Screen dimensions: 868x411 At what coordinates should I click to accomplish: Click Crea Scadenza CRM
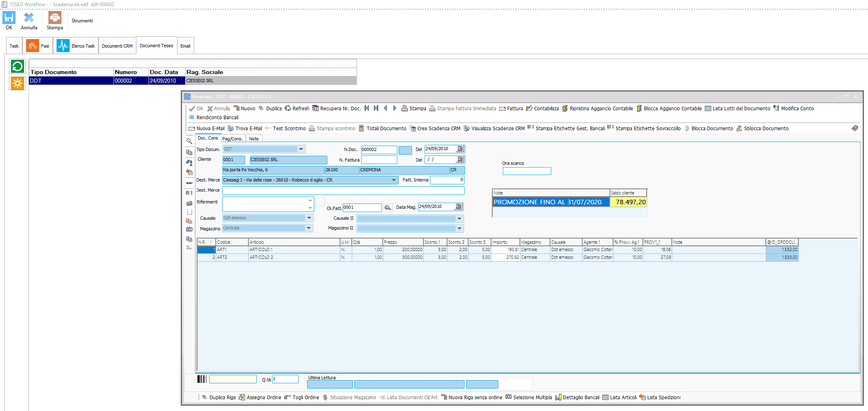tap(435, 128)
